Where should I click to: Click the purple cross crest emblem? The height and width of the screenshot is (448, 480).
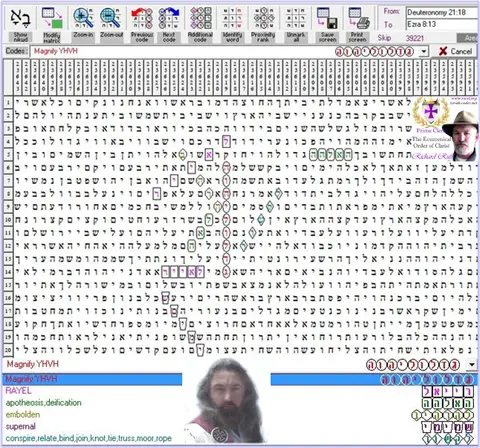(x=430, y=112)
